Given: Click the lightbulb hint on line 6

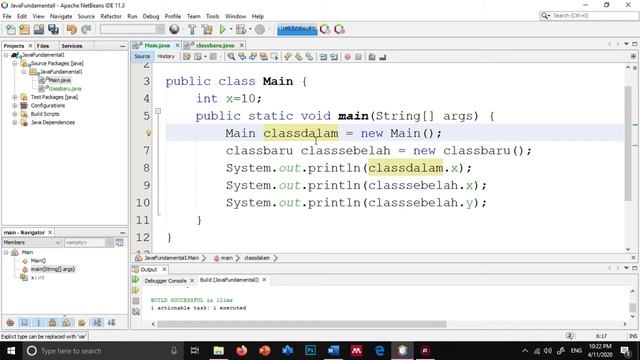Looking at the screenshot, I should (x=149, y=133).
